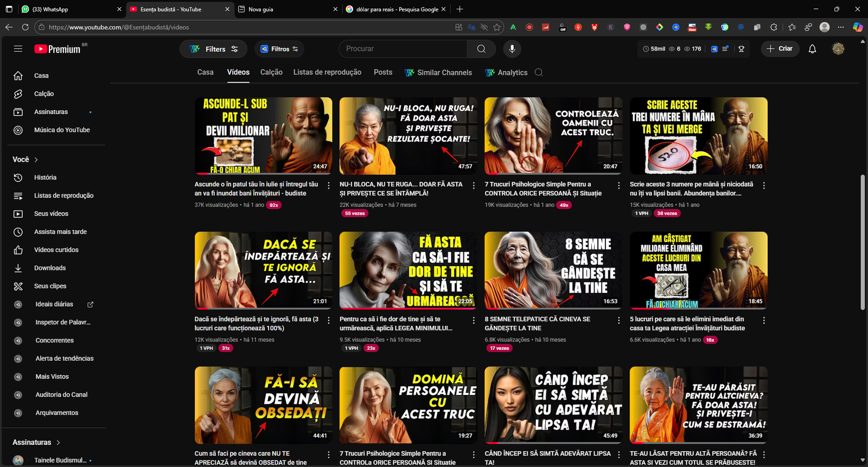Open options menu for "Ascunde o în patul tău" video
Screen dimensions: 868x467
[329, 185]
